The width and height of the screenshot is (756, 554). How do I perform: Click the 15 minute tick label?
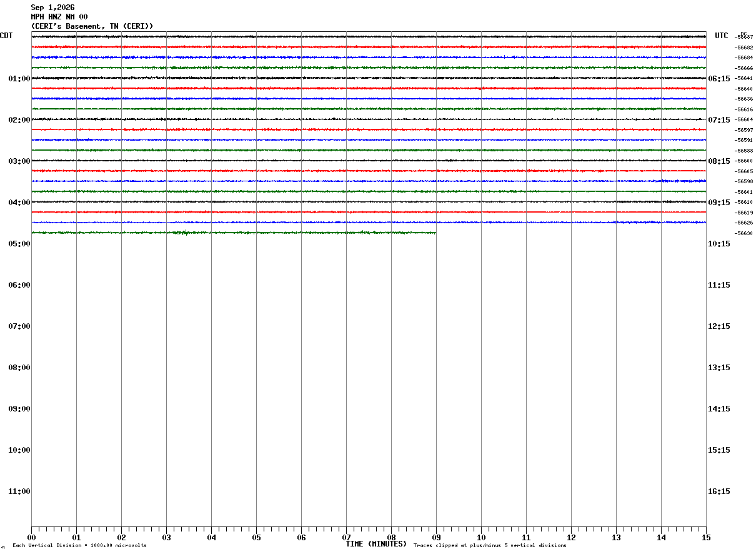(x=706, y=538)
